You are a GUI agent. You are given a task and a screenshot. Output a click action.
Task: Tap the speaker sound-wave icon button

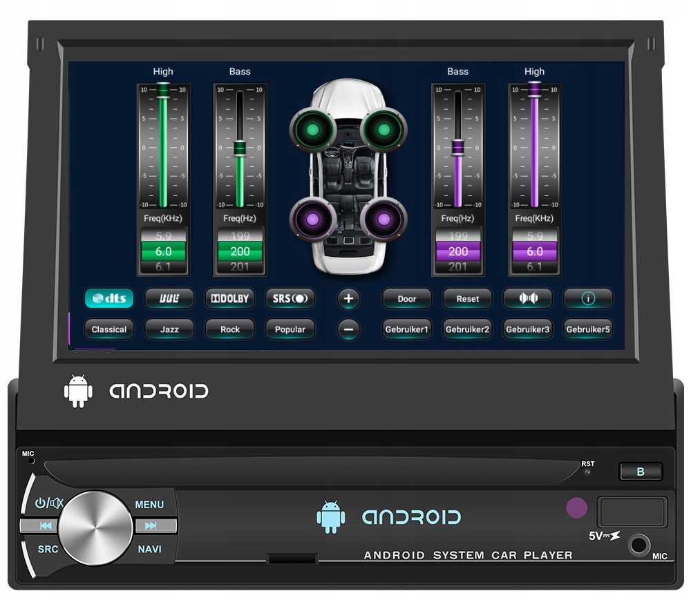[x=528, y=298]
